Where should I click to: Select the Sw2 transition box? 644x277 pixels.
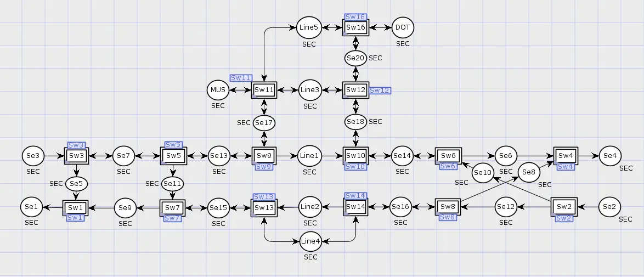click(x=564, y=207)
